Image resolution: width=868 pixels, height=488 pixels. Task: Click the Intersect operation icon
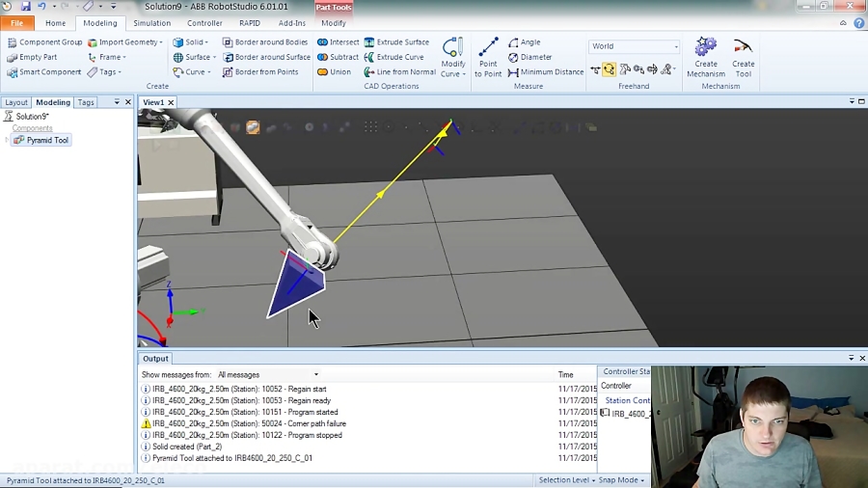322,42
